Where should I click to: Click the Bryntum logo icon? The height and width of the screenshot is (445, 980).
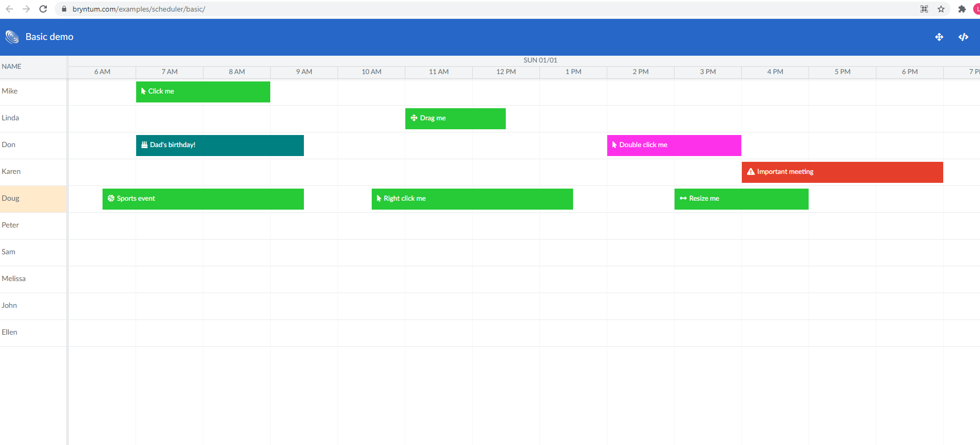[x=12, y=37]
